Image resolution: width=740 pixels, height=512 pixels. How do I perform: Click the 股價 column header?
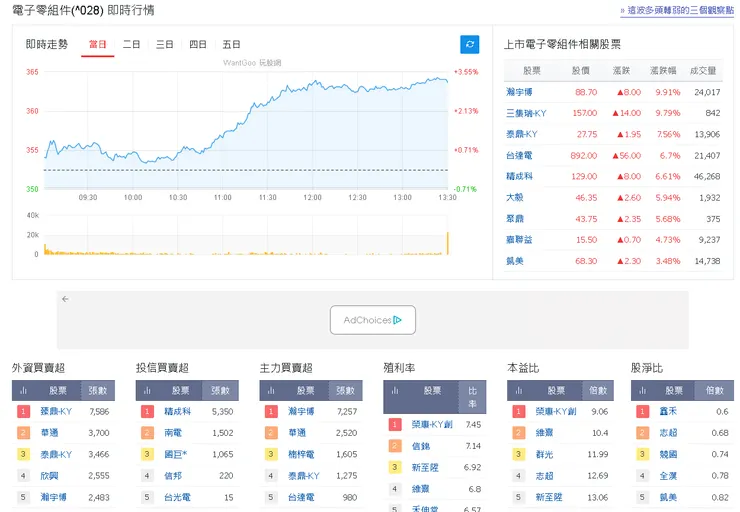pyautogui.click(x=580, y=71)
